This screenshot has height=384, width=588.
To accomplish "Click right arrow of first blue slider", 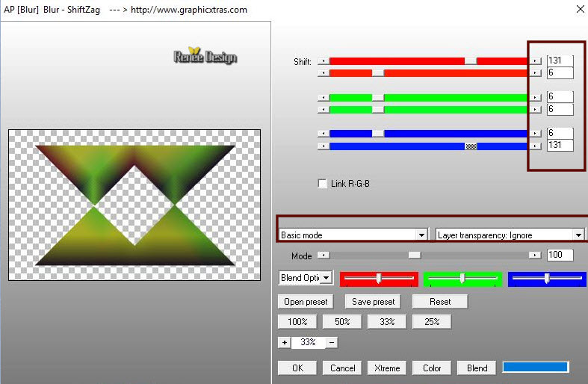I will (535, 134).
